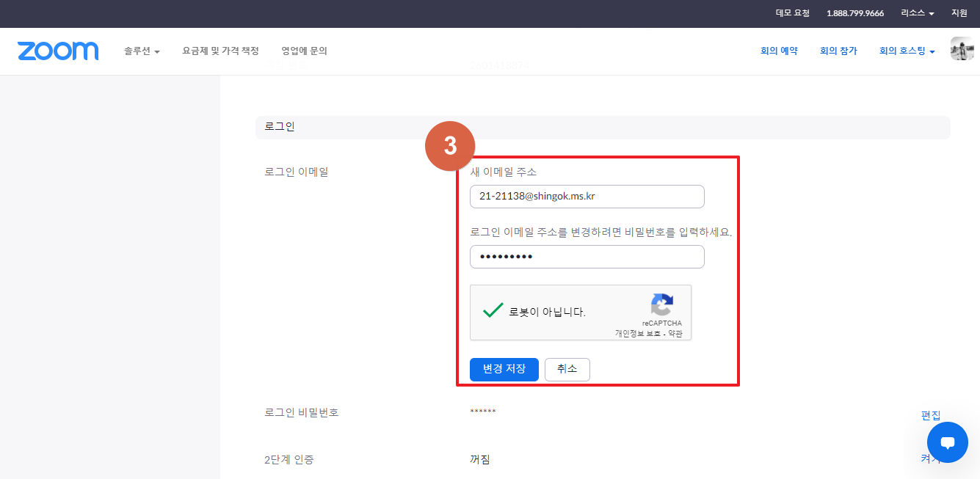The width and height of the screenshot is (980, 479).
Task: Click the reCAPTCHA logo icon
Action: coord(661,304)
